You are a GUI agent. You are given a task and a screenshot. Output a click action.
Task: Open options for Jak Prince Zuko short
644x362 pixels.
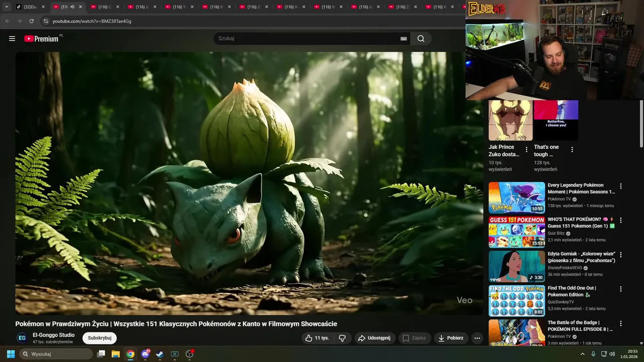(x=526, y=149)
